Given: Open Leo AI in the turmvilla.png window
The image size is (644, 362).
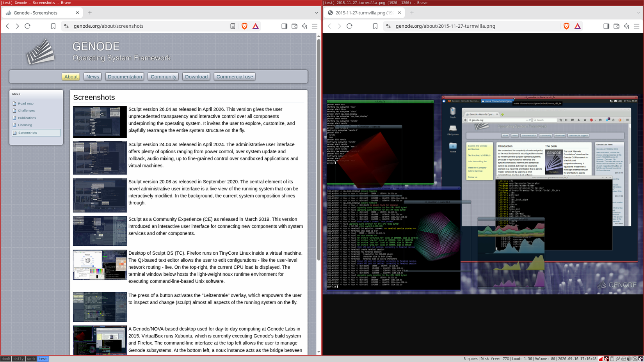Looking at the screenshot, I should click(x=626, y=26).
